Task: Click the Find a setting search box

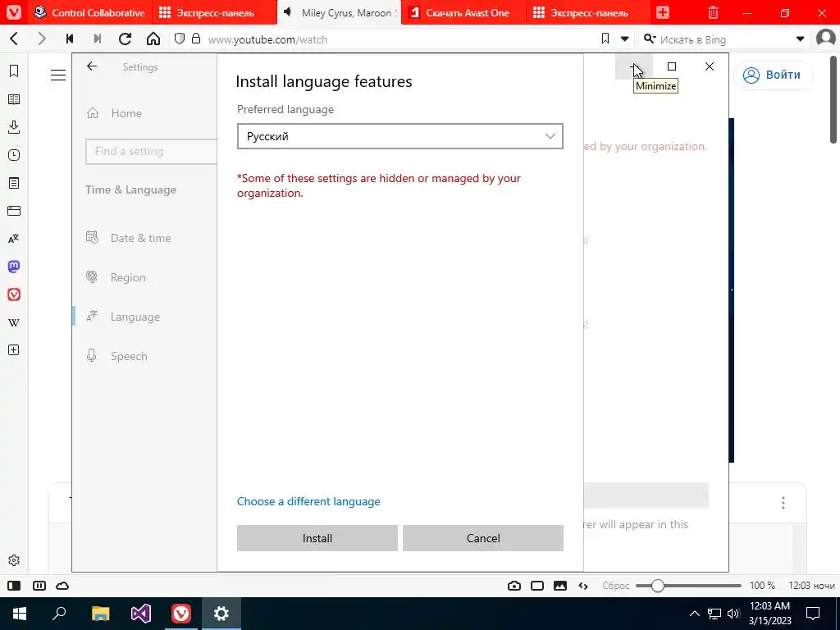Action: (151, 152)
